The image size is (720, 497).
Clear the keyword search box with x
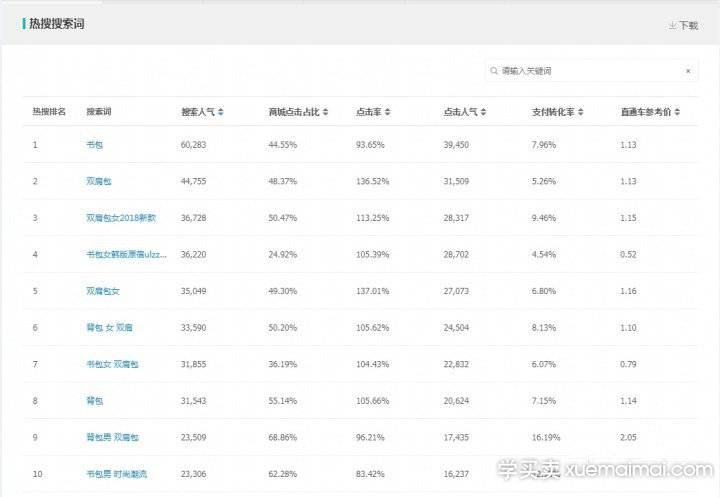pos(688,71)
